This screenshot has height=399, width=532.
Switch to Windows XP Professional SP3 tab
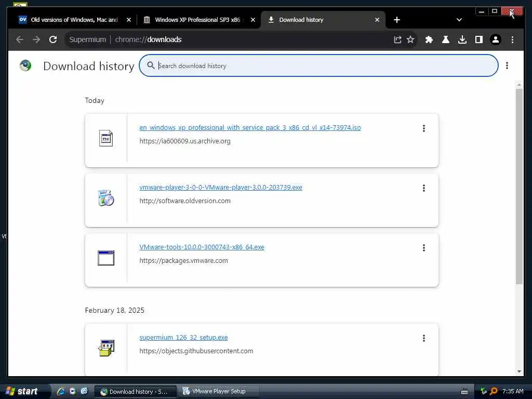point(197,20)
